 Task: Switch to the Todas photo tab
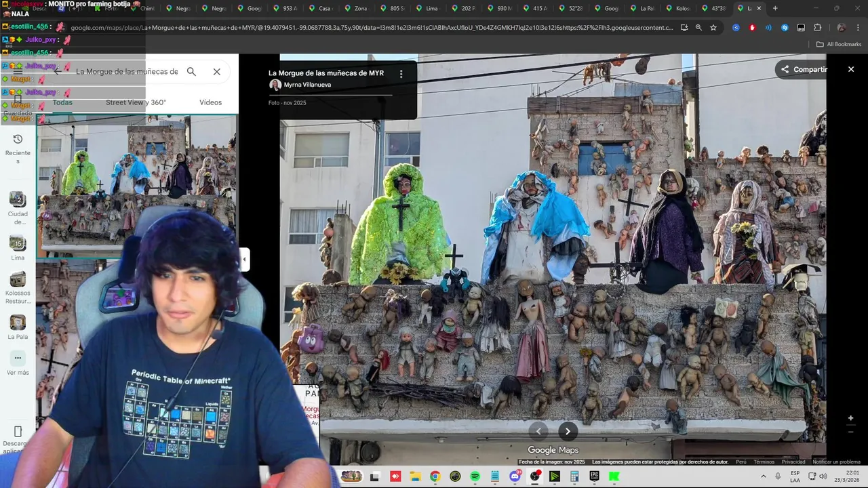[62, 102]
